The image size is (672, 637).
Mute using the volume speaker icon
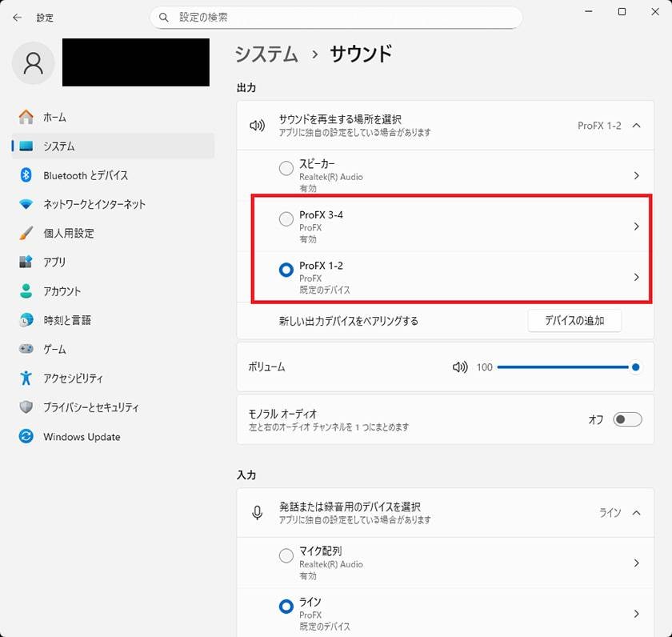(460, 367)
